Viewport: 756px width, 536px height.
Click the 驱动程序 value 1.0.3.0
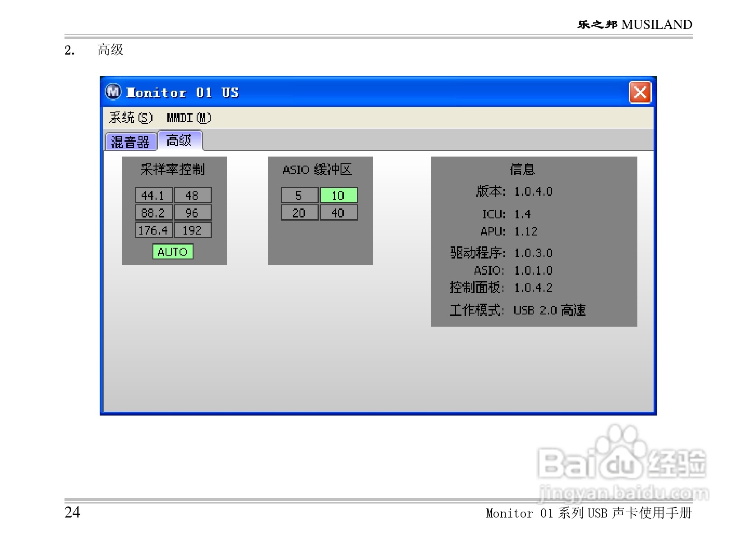coord(533,253)
